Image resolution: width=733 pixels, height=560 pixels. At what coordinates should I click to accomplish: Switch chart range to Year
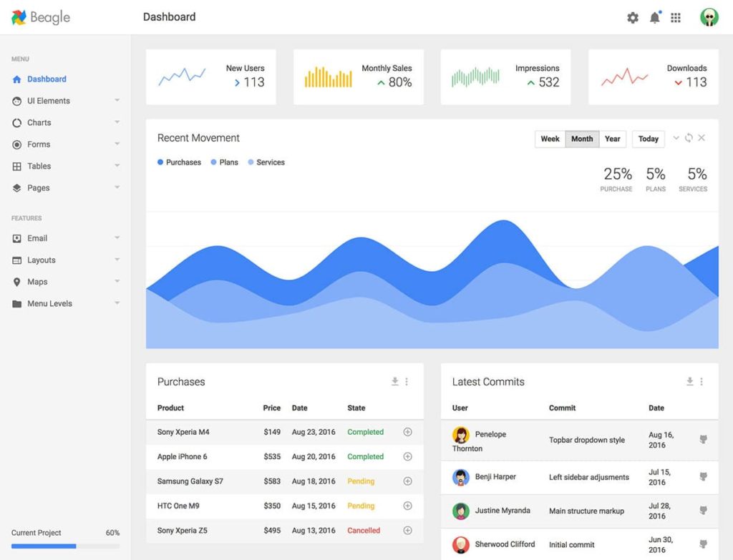[613, 139]
